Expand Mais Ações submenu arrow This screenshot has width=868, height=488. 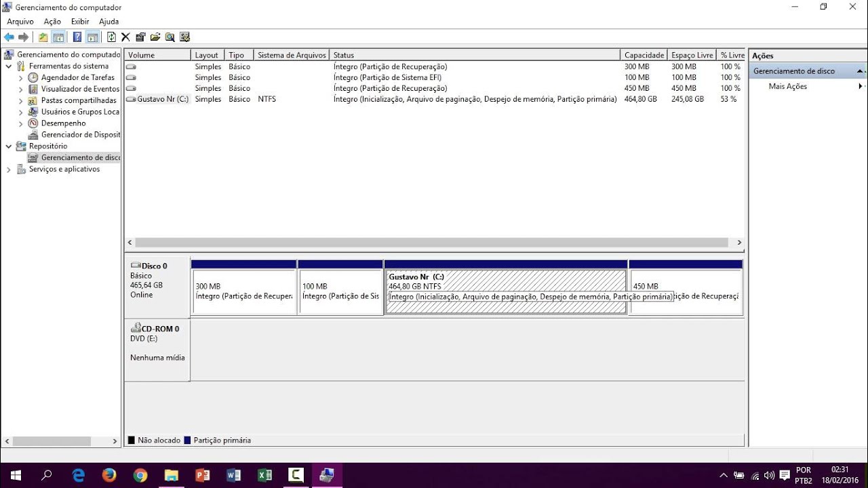click(861, 87)
